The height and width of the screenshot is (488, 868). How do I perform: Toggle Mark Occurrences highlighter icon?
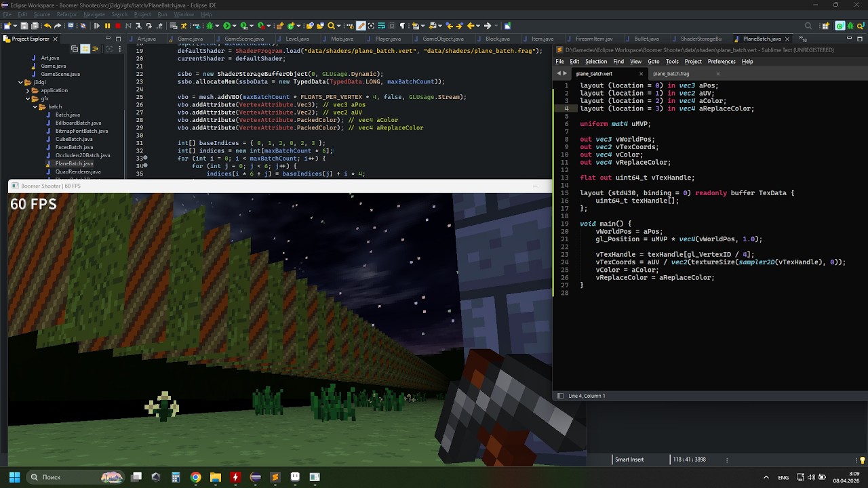(361, 26)
